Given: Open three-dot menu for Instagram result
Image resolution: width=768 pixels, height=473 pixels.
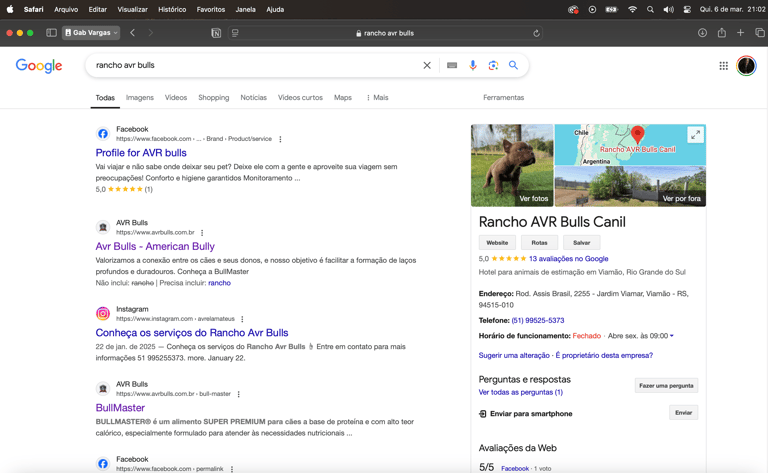Looking at the screenshot, I should [x=242, y=319].
